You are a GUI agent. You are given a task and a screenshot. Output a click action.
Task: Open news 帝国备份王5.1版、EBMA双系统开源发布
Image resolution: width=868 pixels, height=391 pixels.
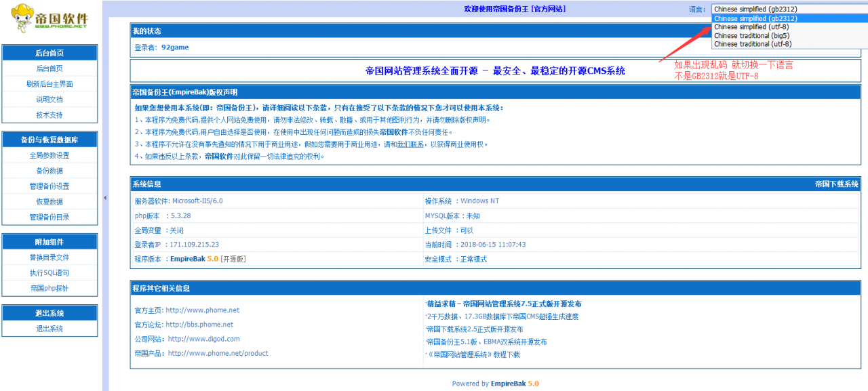point(487,342)
